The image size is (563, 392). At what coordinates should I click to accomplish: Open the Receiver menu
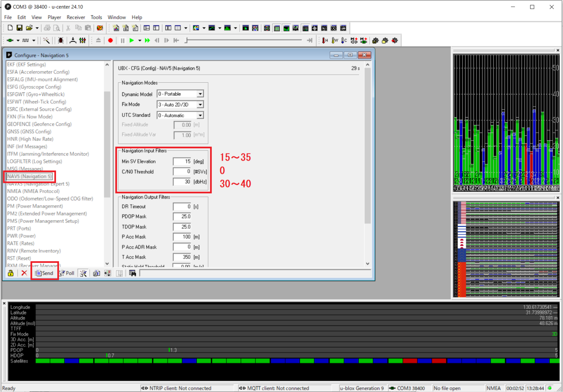click(x=76, y=17)
